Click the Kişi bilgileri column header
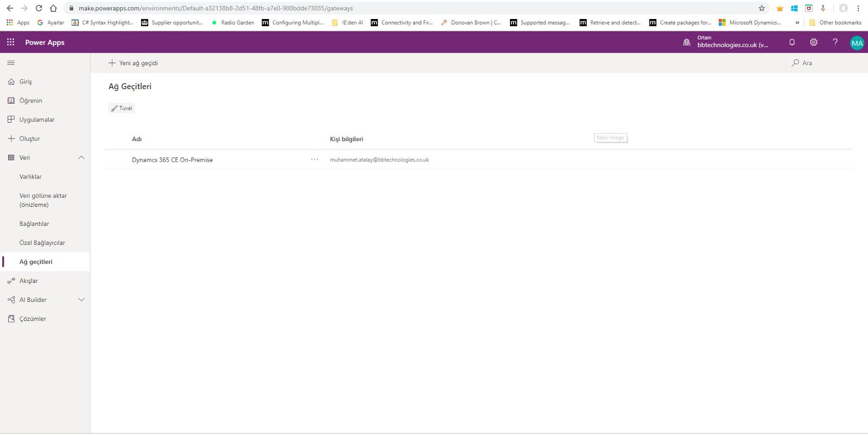Viewport: 868px width, 435px height. pos(347,139)
